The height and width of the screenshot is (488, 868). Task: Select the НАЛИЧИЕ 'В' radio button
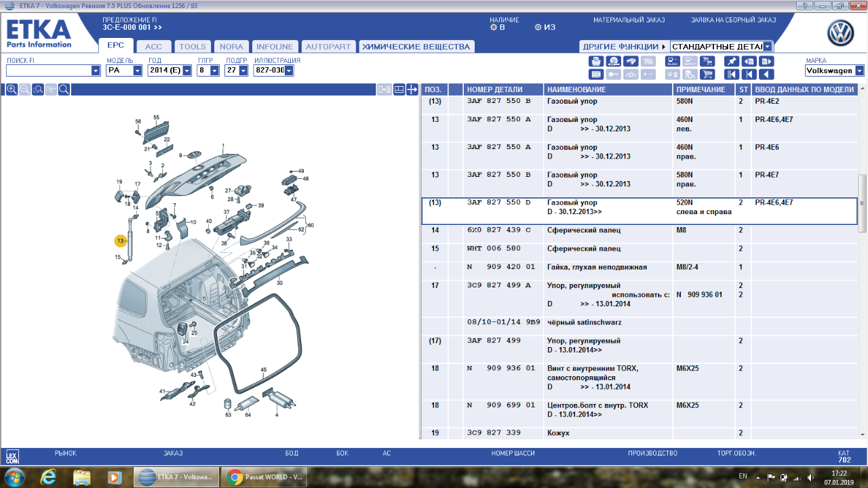pyautogui.click(x=494, y=28)
